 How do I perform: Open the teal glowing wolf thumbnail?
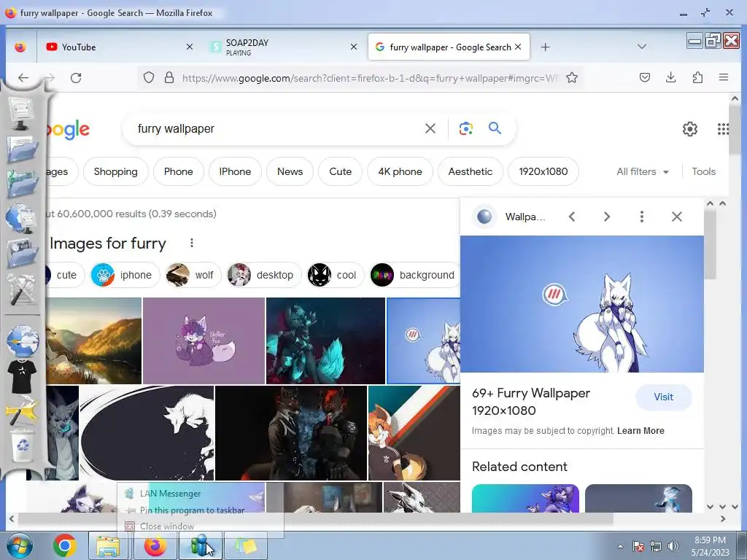(325, 341)
